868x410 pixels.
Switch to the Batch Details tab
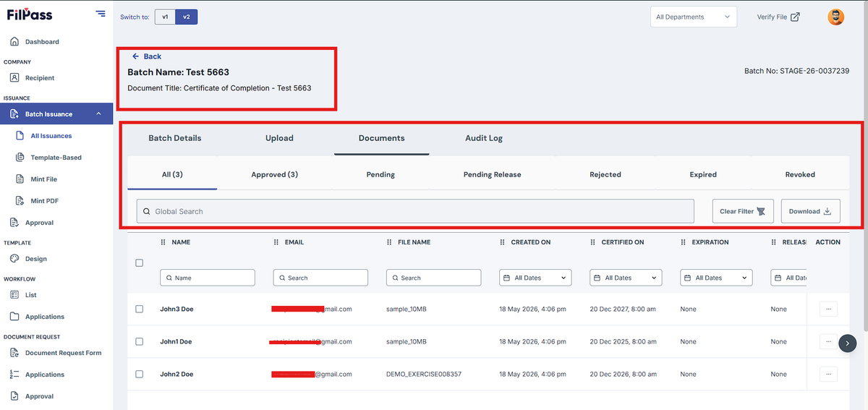click(x=175, y=138)
